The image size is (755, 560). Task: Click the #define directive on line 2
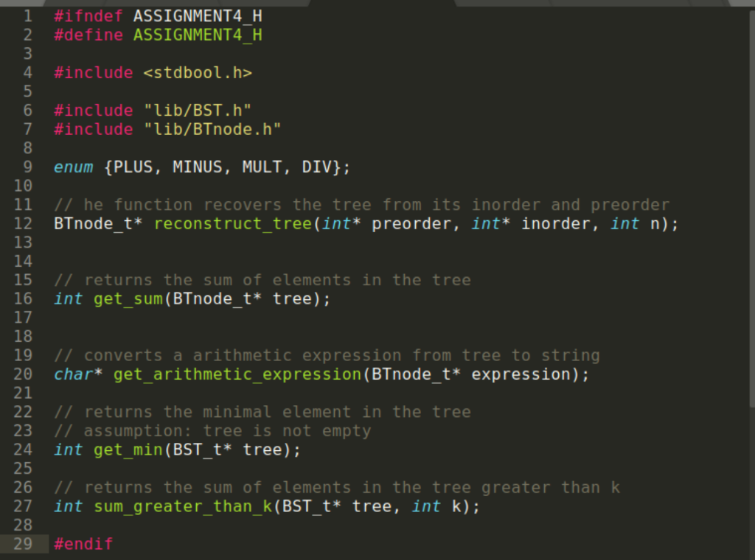tap(88, 34)
